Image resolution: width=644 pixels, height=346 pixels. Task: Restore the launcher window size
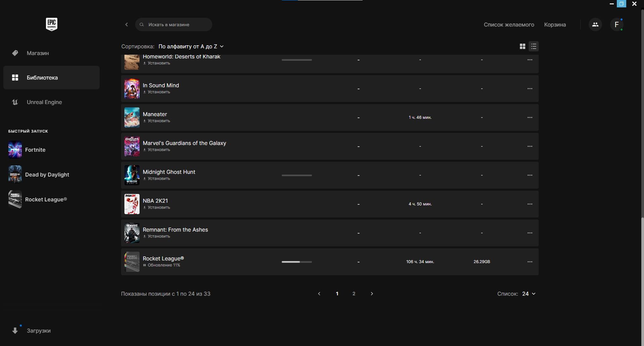[x=622, y=4]
